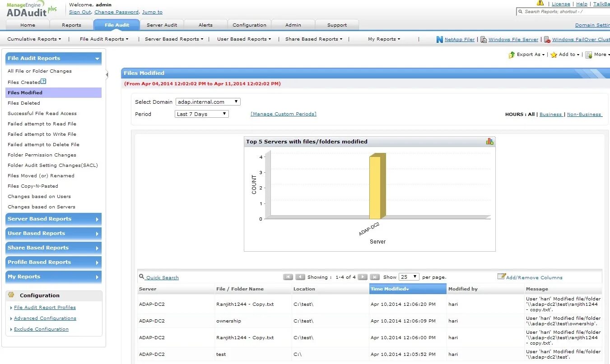Image resolution: width=610 pixels, height=364 pixels.
Task: Switch to the Server Audit tab
Action: (162, 25)
